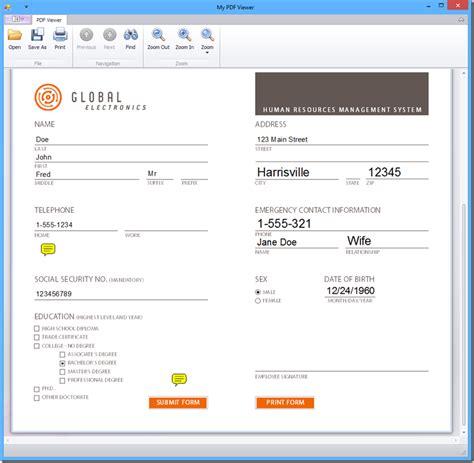Select the Male radio button
The height and width of the screenshot is (463, 474).
tap(258, 292)
